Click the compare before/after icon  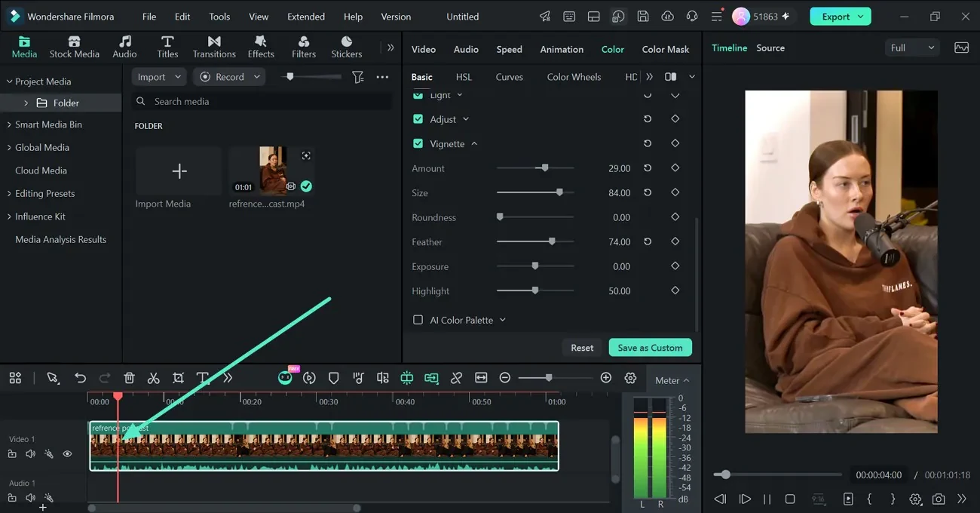pyautogui.click(x=670, y=77)
